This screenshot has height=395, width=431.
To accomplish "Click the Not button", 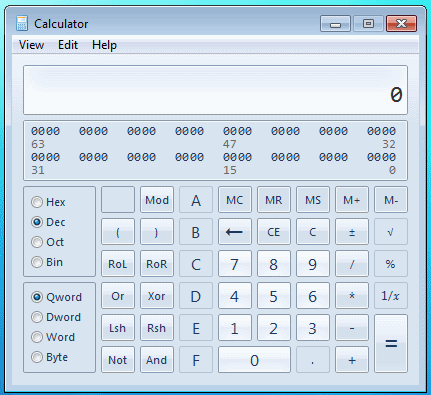I will pyautogui.click(x=118, y=360).
